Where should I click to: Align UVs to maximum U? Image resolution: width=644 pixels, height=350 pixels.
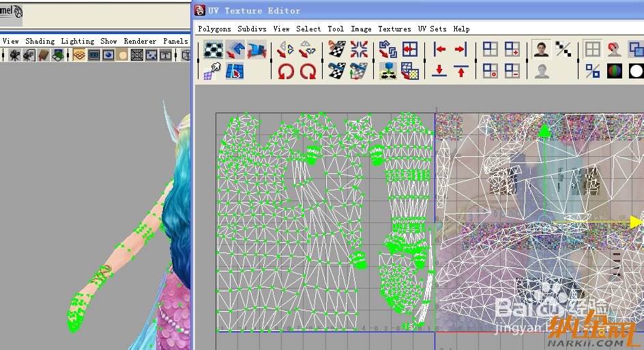[460, 50]
